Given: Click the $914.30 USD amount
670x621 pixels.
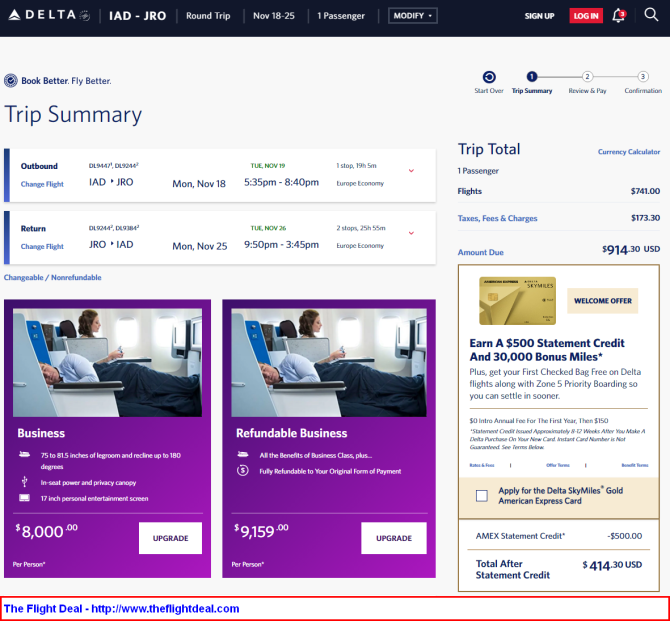Looking at the screenshot, I should click(x=631, y=250).
